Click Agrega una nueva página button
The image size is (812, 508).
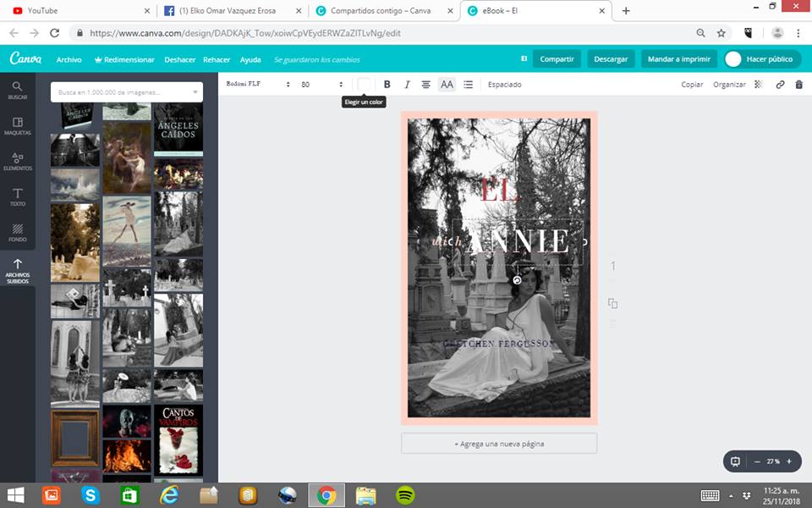[x=499, y=444]
